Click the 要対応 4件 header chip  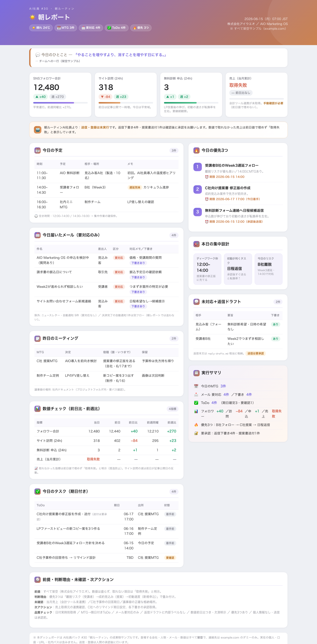pyautogui.click(x=91, y=28)
